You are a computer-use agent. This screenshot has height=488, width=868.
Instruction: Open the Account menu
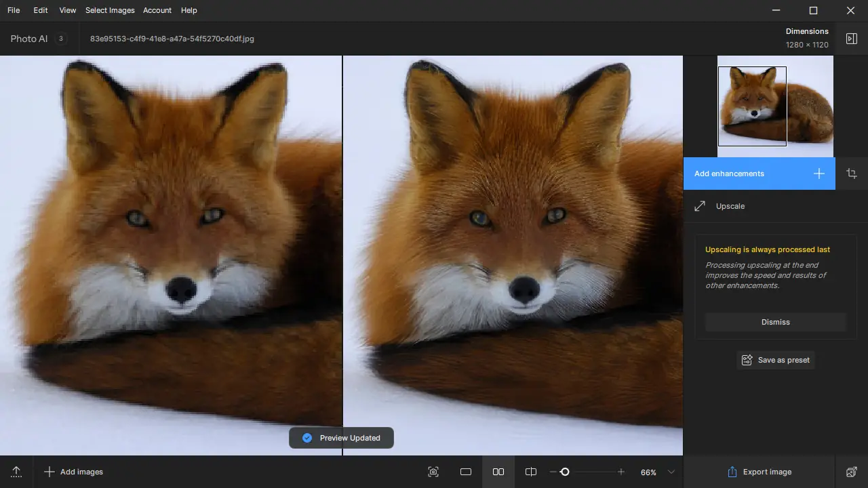tap(157, 10)
